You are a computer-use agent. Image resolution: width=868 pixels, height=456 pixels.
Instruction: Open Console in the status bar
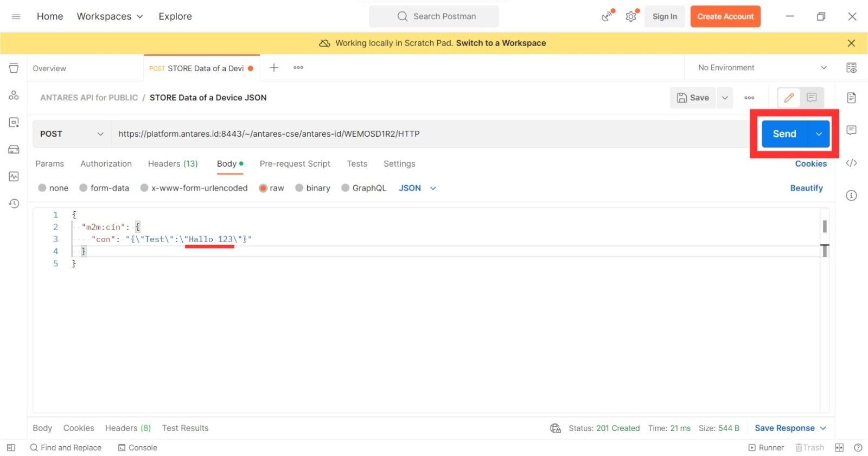[x=138, y=448]
